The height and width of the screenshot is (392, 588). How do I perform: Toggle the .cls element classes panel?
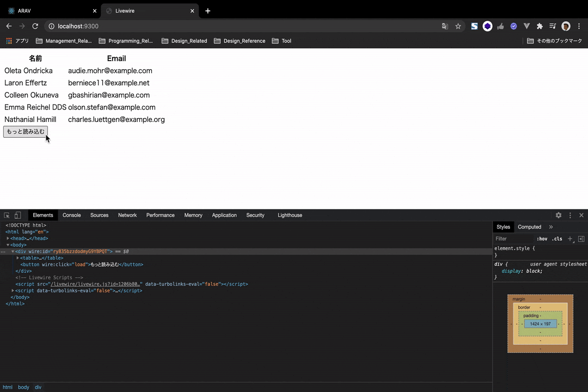[x=557, y=238]
